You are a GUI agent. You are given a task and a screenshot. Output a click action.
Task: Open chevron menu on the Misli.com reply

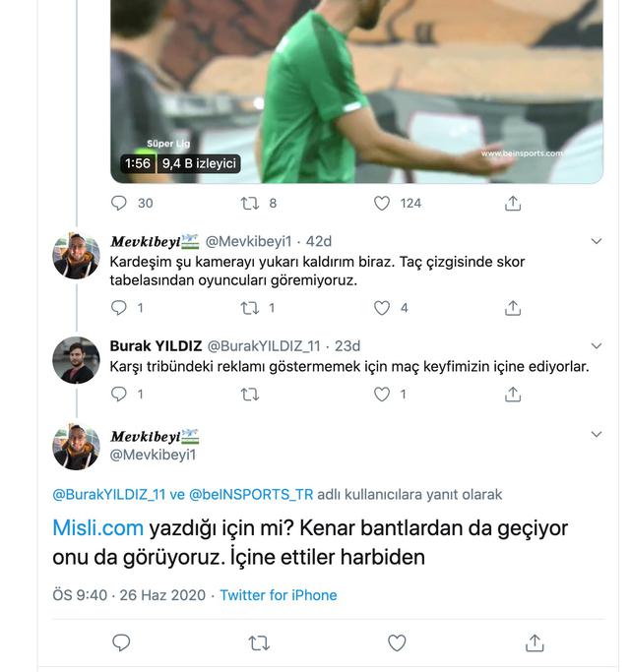pyautogui.click(x=596, y=434)
